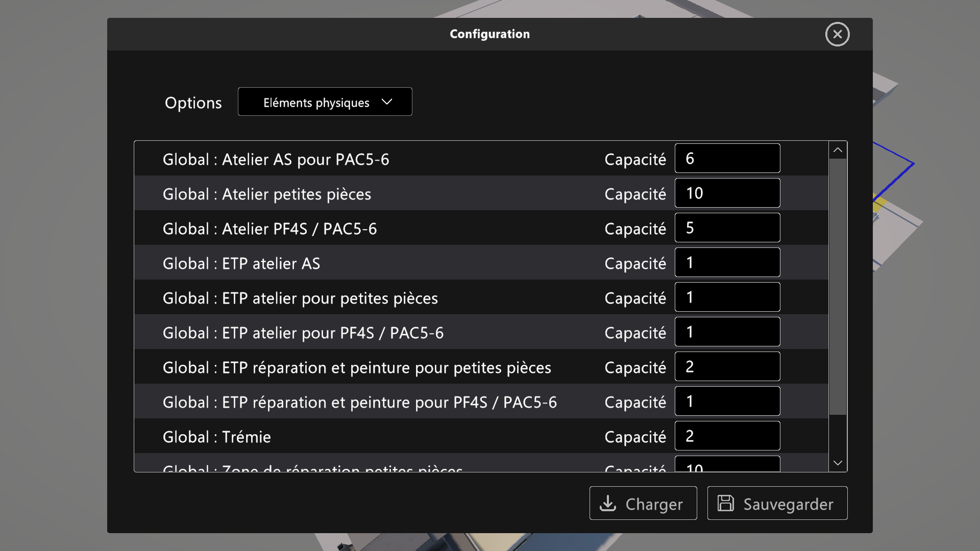The width and height of the screenshot is (980, 551).
Task: Click the Sauvegarder floppy disk icon
Action: [x=725, y=504]
